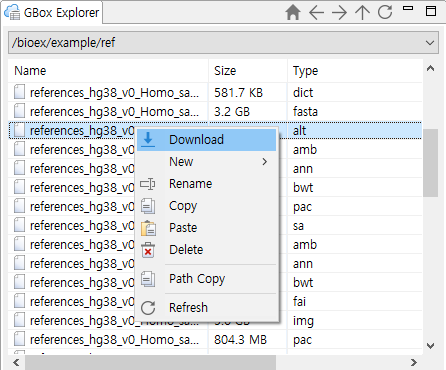The width and height of the screenshot is (446, 370).
Task: Click the Home icon in GBox Explorer toolbar
Action: tap(293, 13)
